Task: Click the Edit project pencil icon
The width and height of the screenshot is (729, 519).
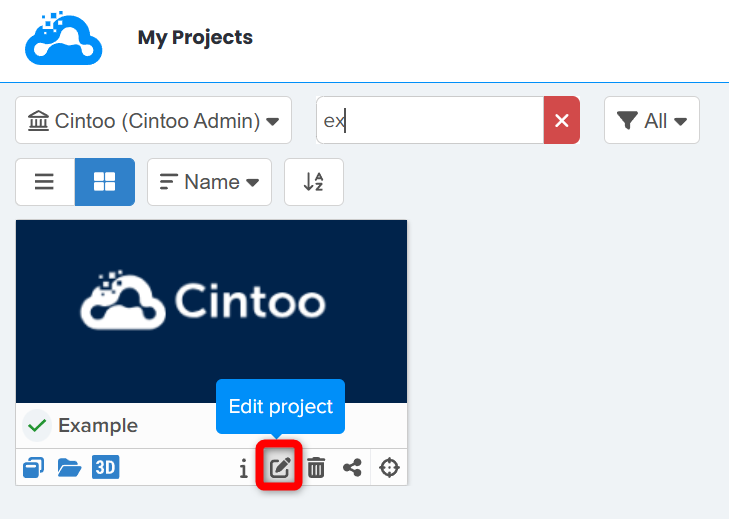Action: (x=279, y=467)
